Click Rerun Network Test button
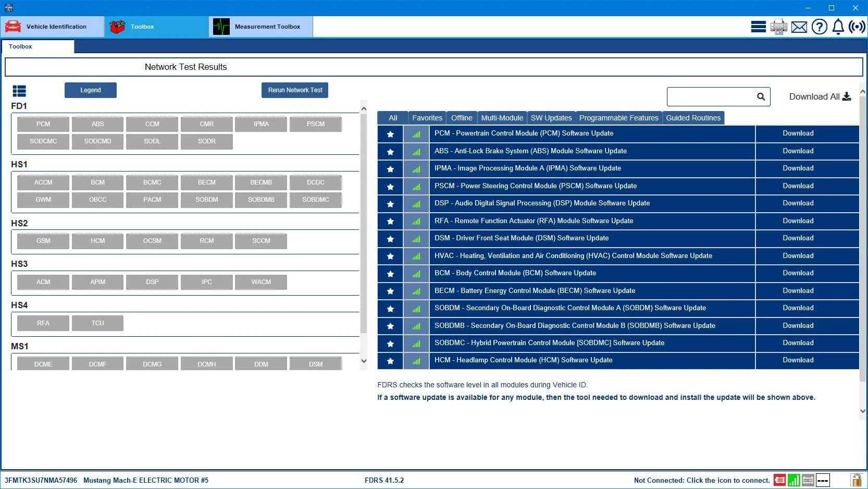 click(x=295, y=90)
